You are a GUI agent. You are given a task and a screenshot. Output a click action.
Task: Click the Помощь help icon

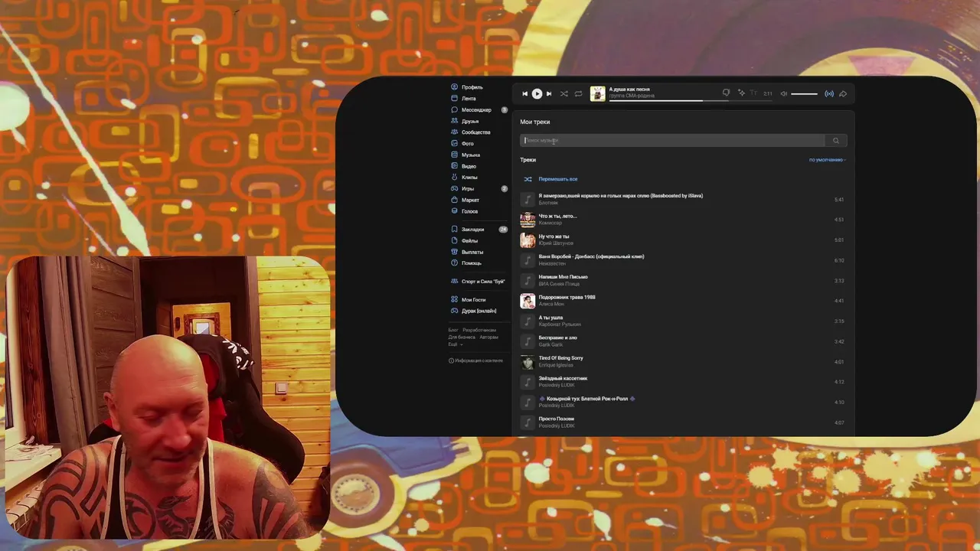coord(454,263)
